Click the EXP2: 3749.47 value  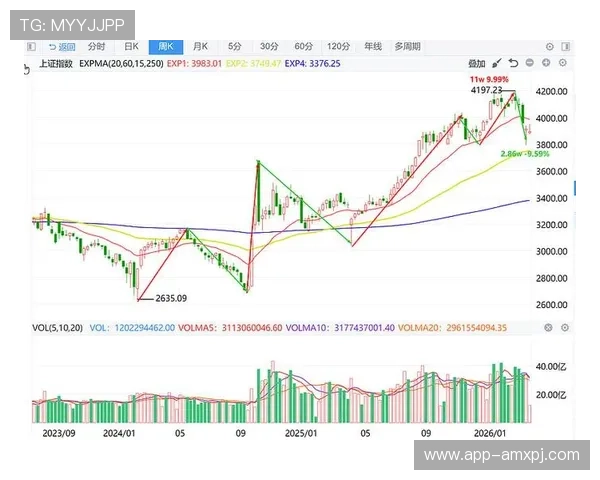coord(254,64)
